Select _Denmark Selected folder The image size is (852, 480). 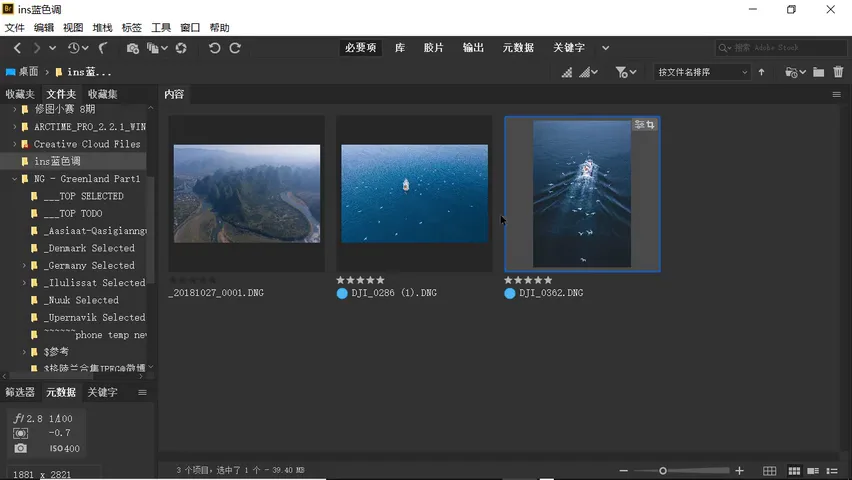point(89,248)
